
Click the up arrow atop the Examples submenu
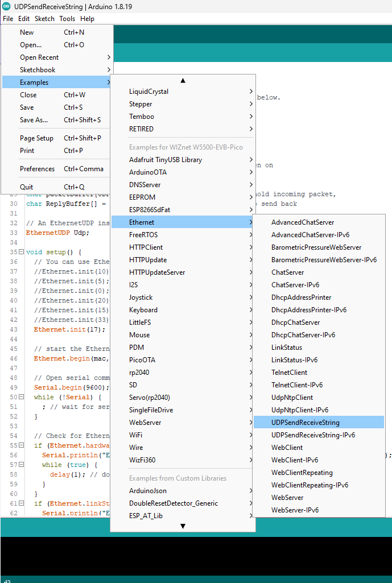tap(183, 80)
